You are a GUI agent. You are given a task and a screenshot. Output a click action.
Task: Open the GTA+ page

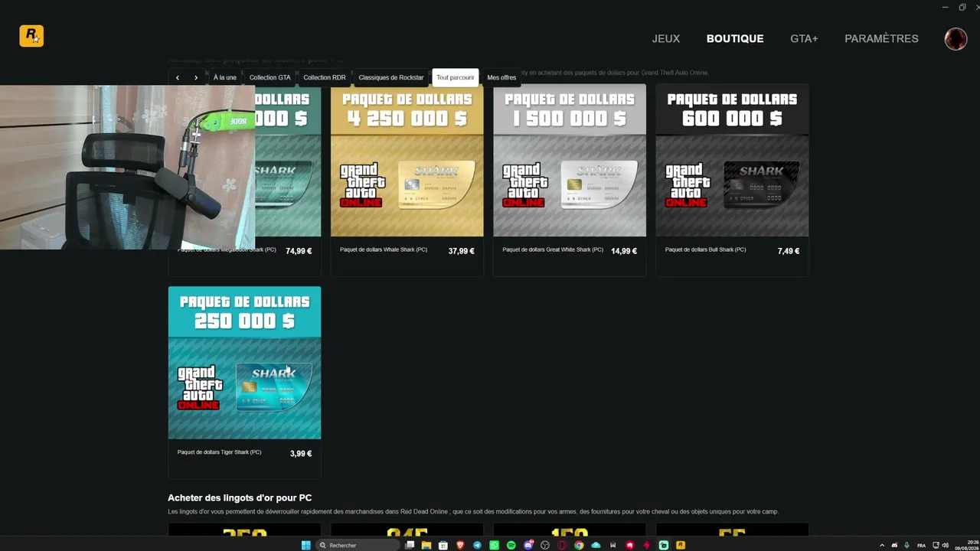tap(804, 39)
